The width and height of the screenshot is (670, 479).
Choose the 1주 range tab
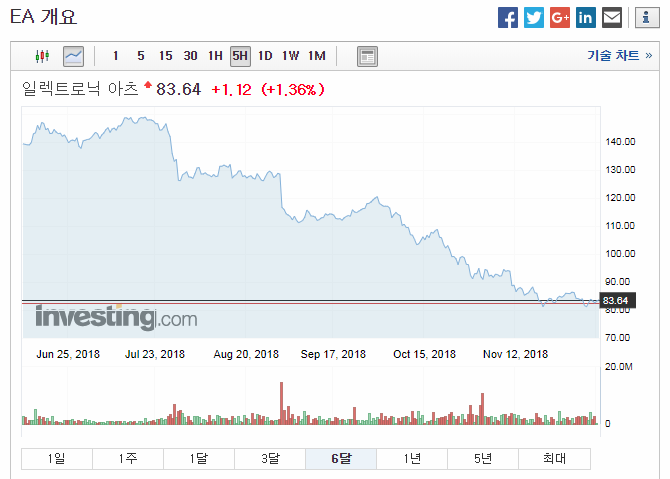pos(127,459)
